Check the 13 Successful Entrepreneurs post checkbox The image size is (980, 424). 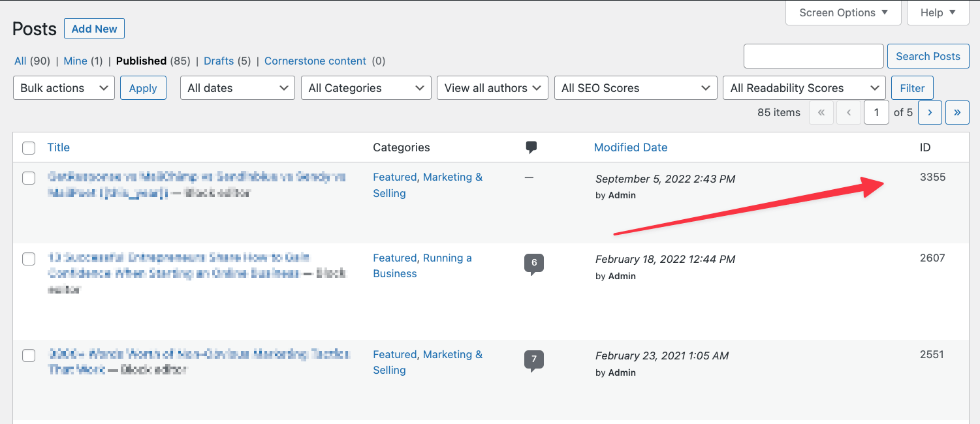[29, 259]
